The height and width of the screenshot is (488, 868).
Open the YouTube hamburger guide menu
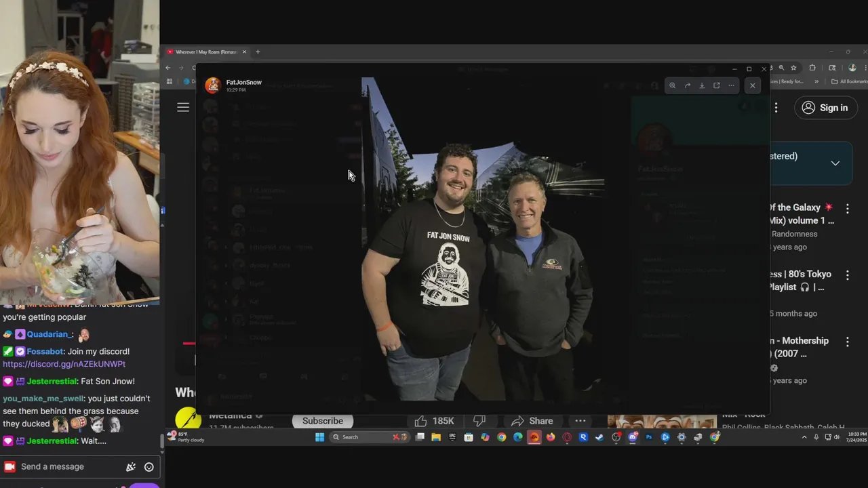[183, 107]
